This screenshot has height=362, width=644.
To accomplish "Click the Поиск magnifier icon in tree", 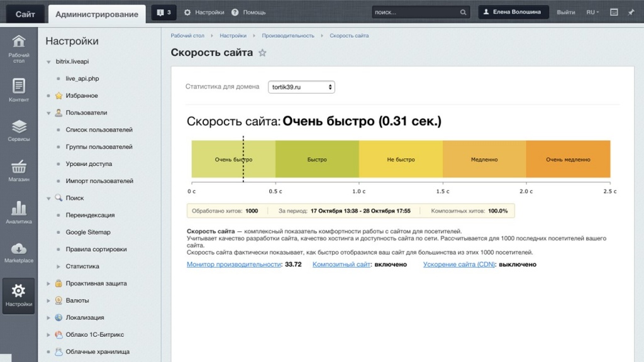I will pyautogui.click(x=58, y=198).
